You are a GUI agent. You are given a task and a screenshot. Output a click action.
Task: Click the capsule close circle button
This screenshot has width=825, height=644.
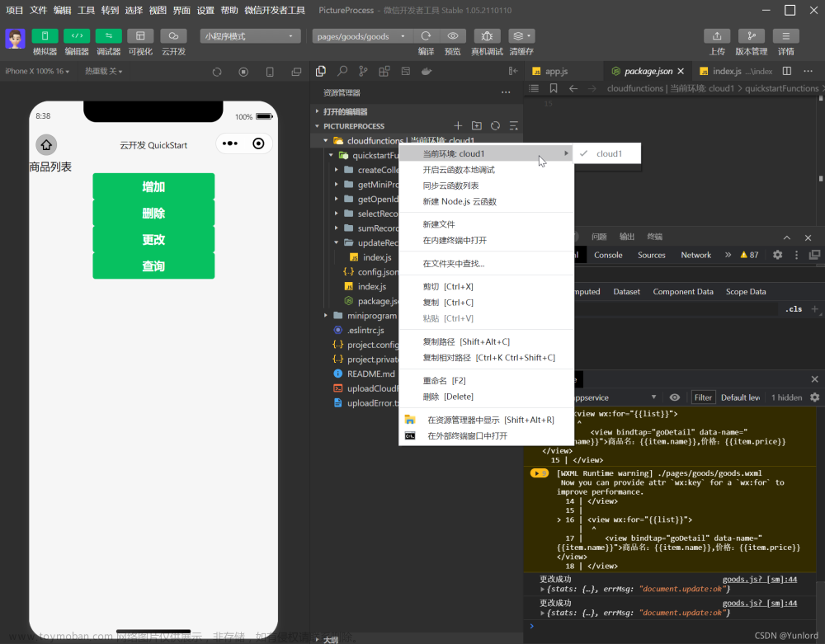click(258, 143)
